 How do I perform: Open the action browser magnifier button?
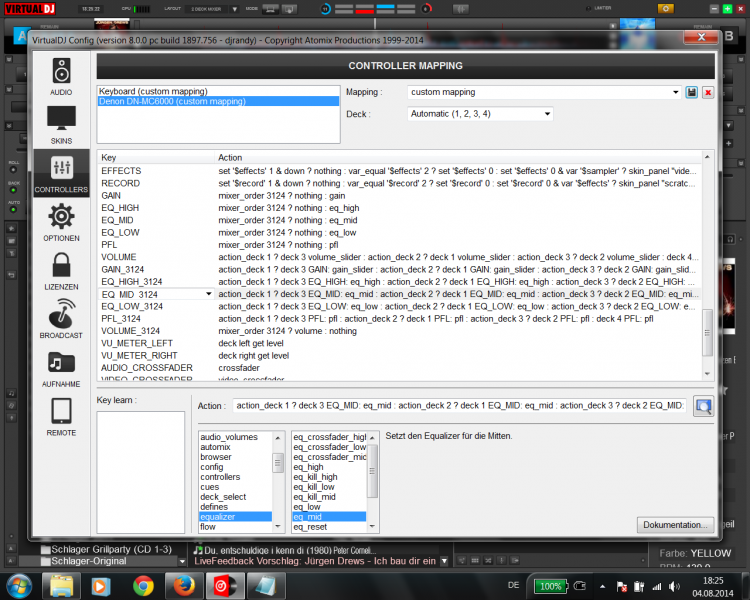click(703, 406)
